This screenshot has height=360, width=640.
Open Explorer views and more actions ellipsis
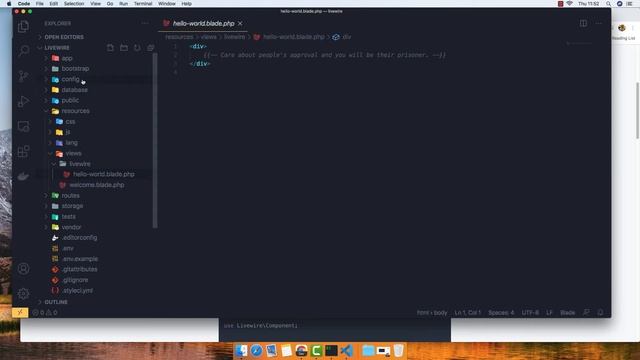(145, 23)
